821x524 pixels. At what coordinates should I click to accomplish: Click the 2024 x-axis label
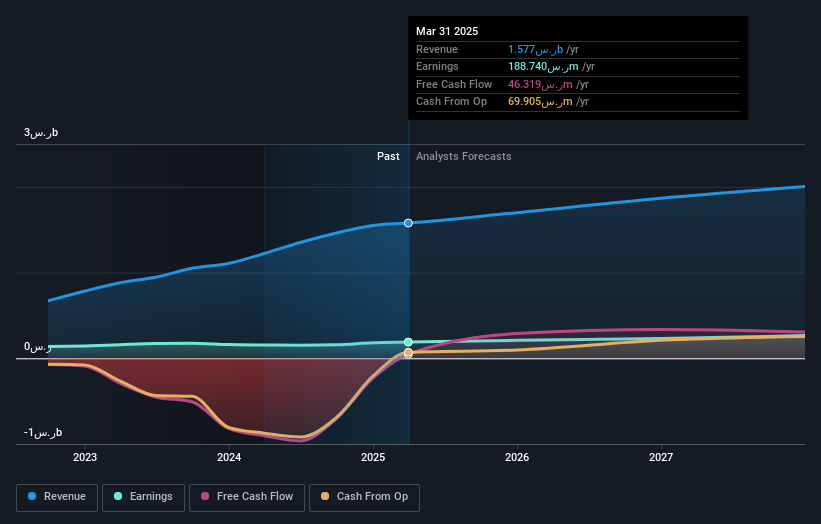[229, 457]
